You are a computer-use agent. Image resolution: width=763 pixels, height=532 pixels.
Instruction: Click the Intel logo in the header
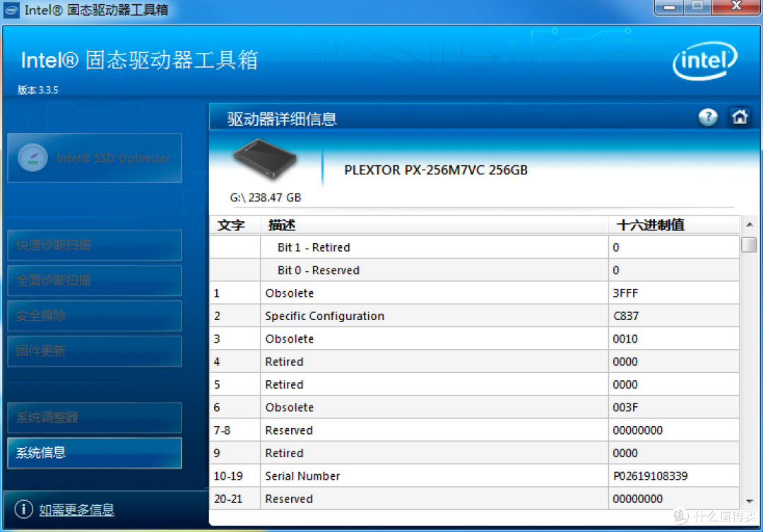coord(704,62)
